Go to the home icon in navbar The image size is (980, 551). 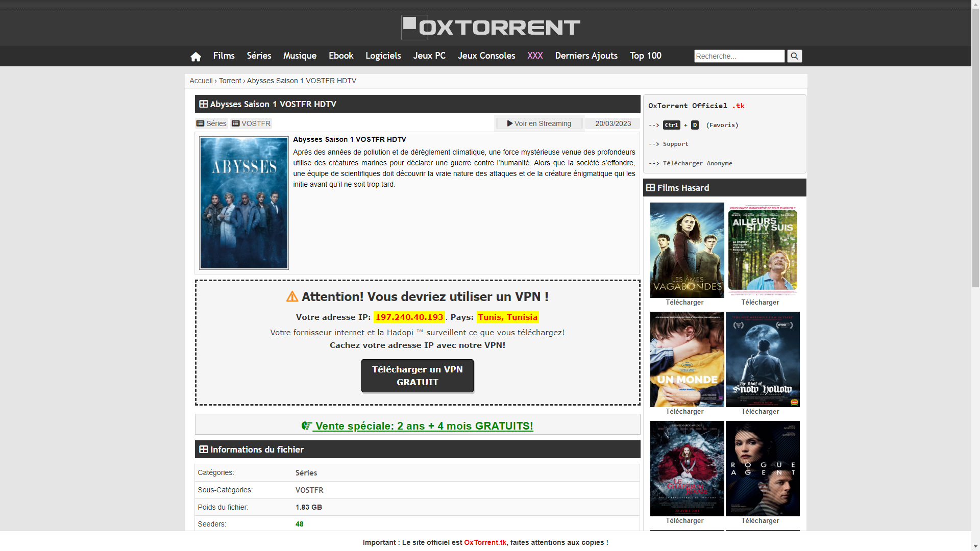click(x=195, y=56)
